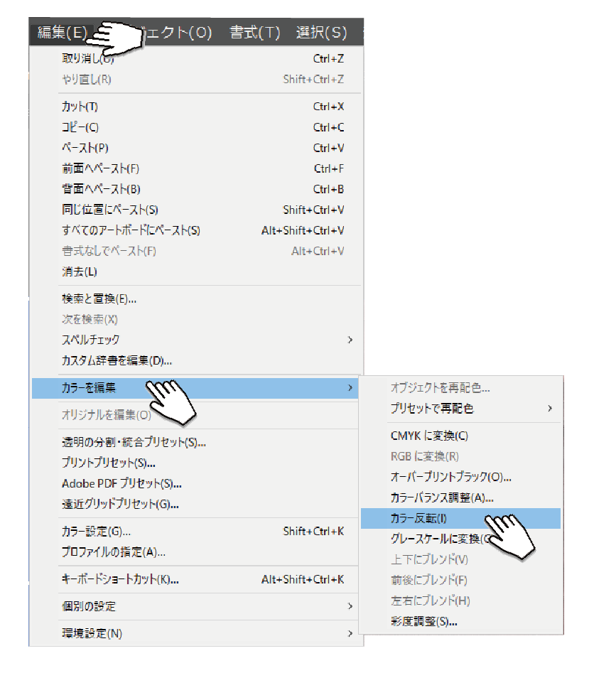Click 彩度調整(S)... entry
616x678 pixels.
tap(423, 621)
